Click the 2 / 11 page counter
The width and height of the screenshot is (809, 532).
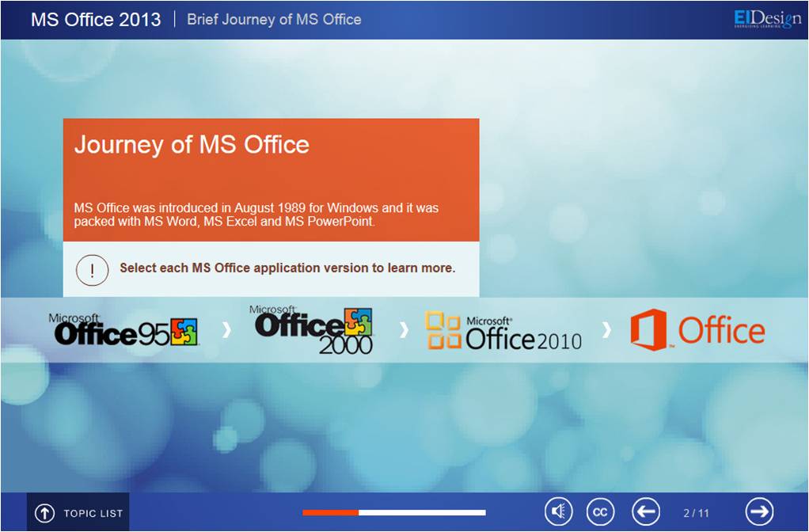[696, 513]
